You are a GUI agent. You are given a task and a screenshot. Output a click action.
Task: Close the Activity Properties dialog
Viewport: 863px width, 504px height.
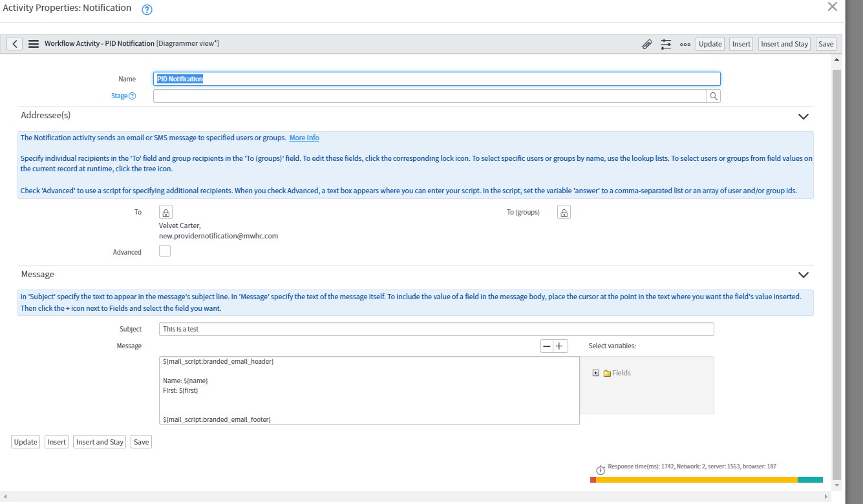[833, 7]
